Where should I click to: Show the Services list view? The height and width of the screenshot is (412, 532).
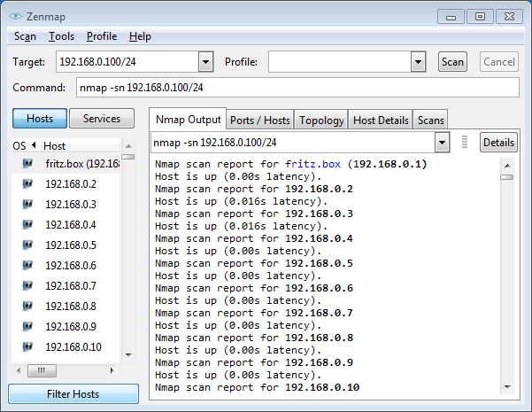(x=102, y=119)
